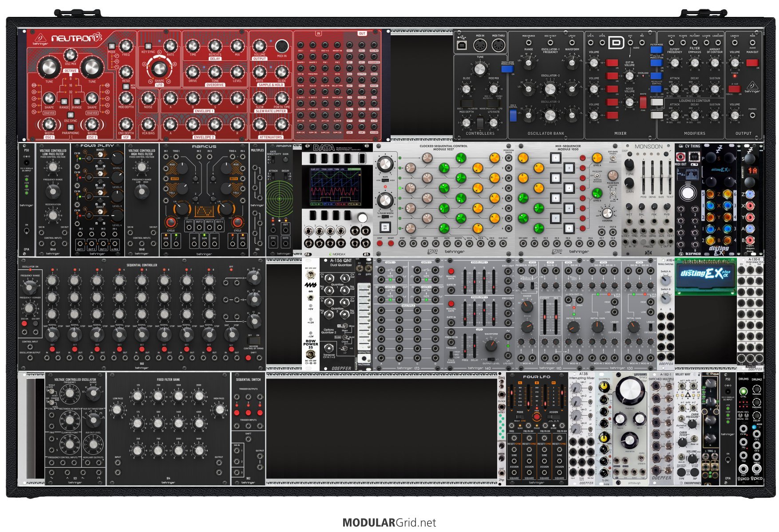The height and width of the screenshot is (532, 779).
Task: Flip the OSCILLATOR MODULATION switch on Model D
Action: (507, 69)
